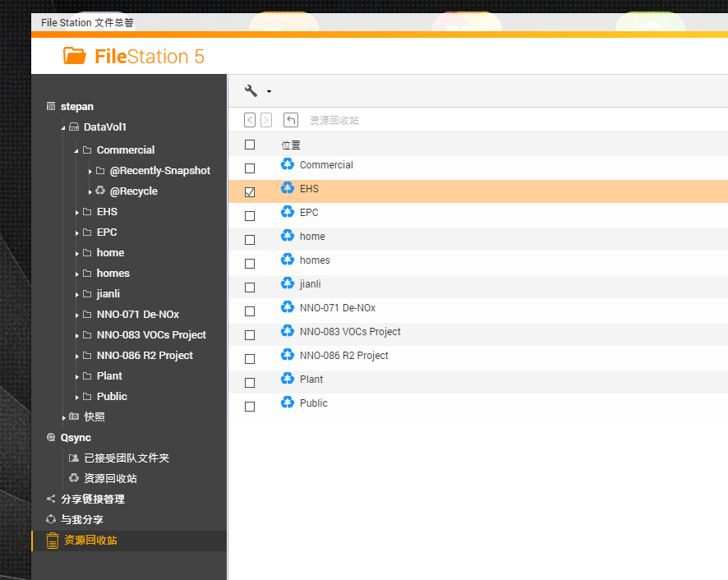Click the stepan NAS icon in sidebar
The image size is (728, 580).
click(x=51, y=106)
